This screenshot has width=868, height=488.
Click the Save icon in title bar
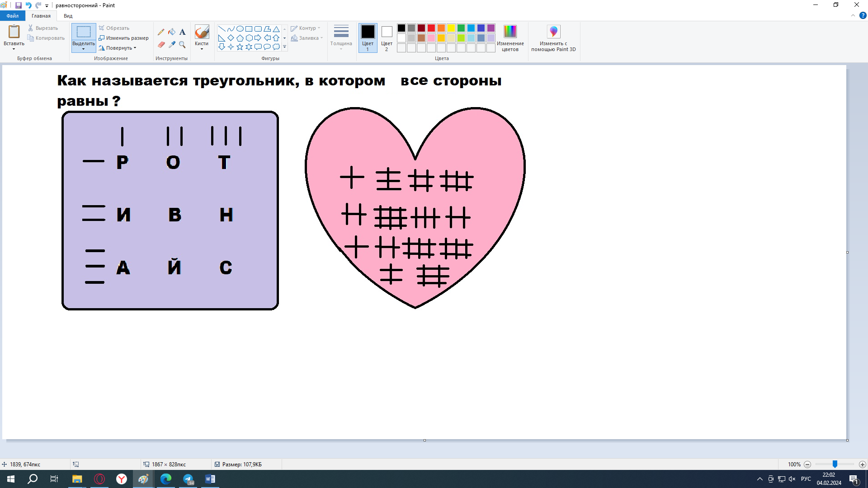tap(19, 5)
